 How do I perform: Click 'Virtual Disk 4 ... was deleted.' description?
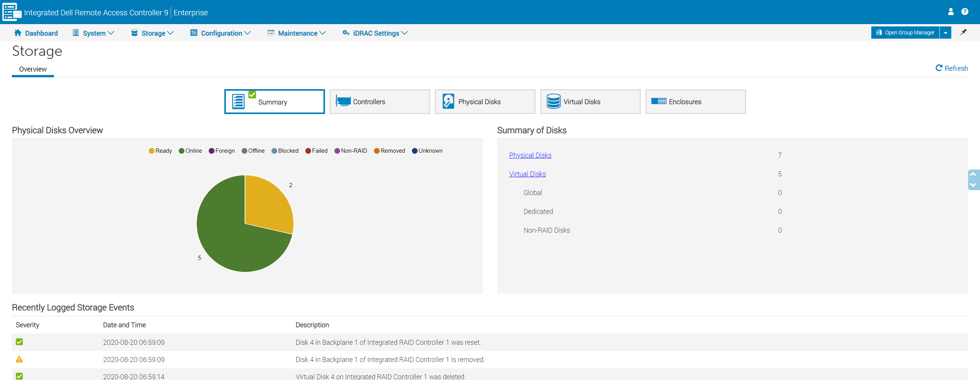[381, 377]
